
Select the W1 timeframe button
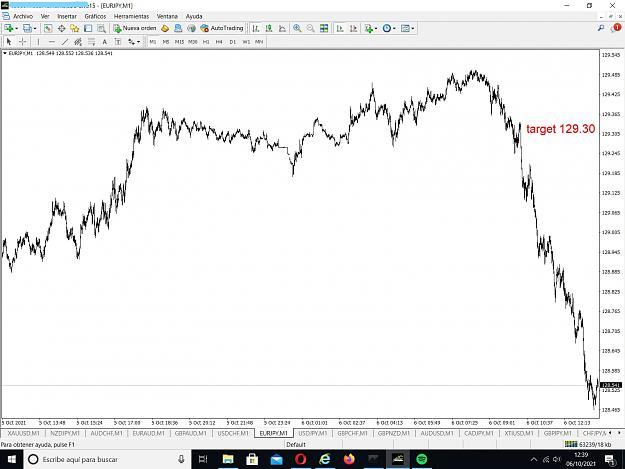[x=246, y=42]
